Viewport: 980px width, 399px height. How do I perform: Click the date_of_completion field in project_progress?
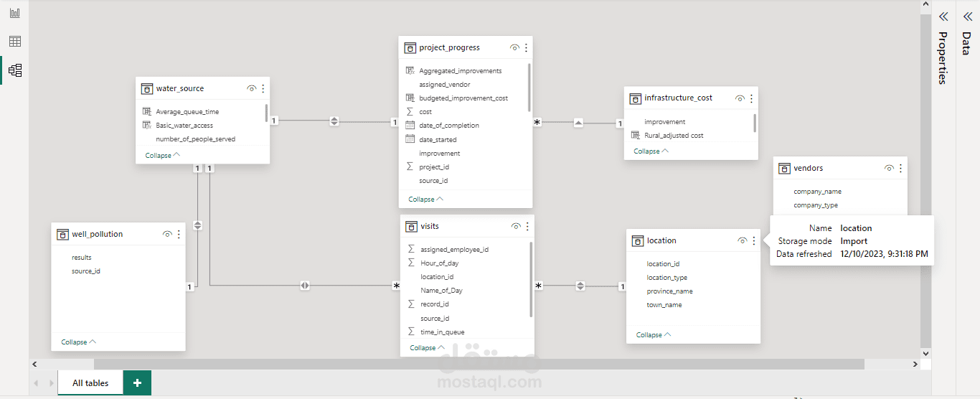pyautogui.click(x=449, y=126)
